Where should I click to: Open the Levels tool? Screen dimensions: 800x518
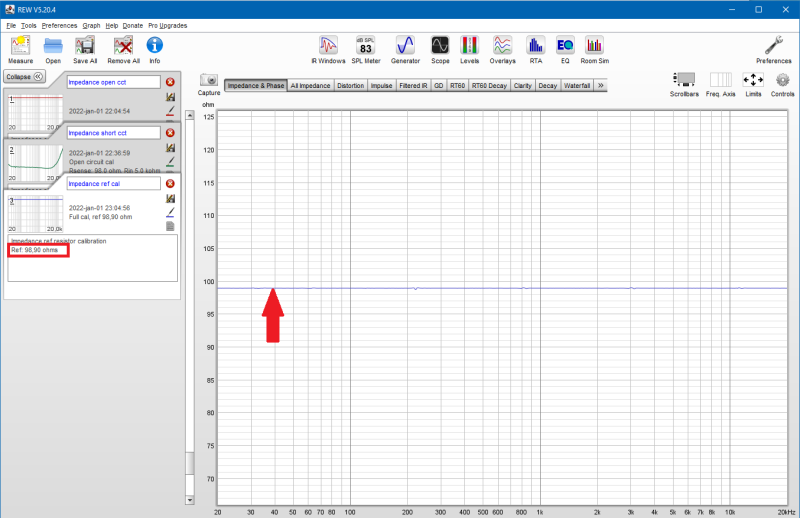coord(469,50)
